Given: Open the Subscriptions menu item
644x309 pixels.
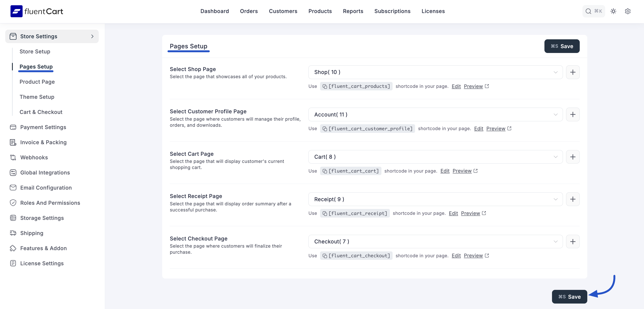Looking at the screenshot, I should 392,11.
